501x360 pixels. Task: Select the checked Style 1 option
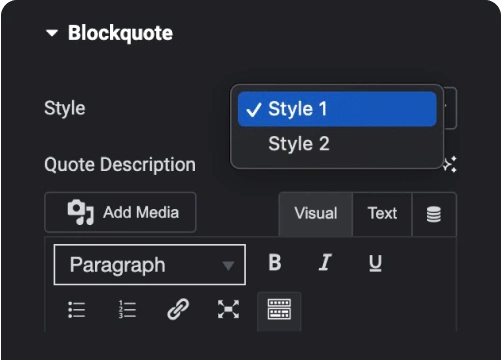337,109
